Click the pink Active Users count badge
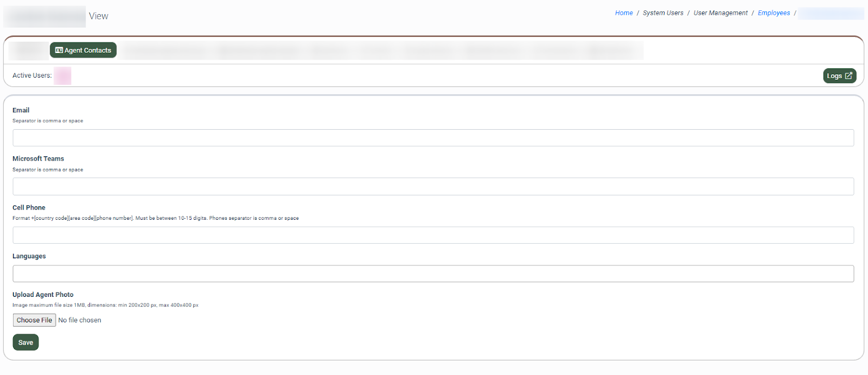The image size is (868, 375). [x=62, y=76]
